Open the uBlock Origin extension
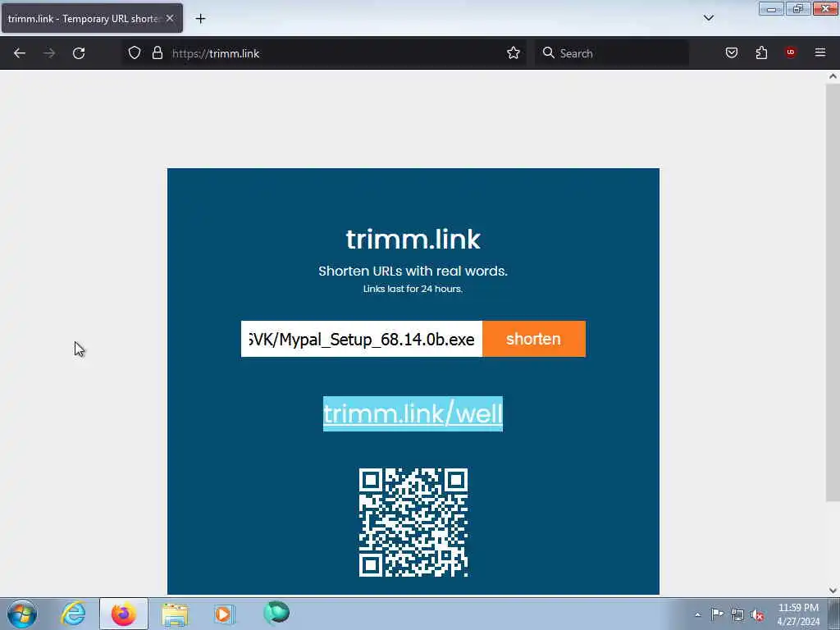Viewport: 840px width, 630px height. [791, 52]
